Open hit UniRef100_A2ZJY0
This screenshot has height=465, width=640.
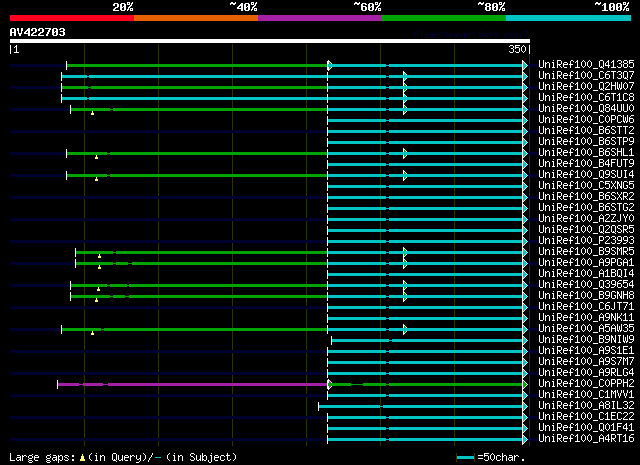pyautogui.click(x=586, y=219)
